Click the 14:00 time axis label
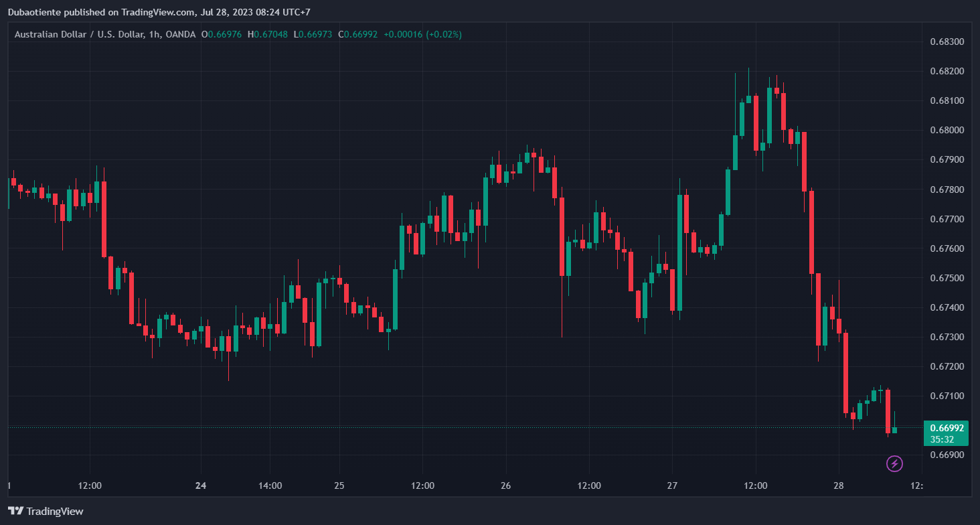980x525 pixels. click(269, 485)
